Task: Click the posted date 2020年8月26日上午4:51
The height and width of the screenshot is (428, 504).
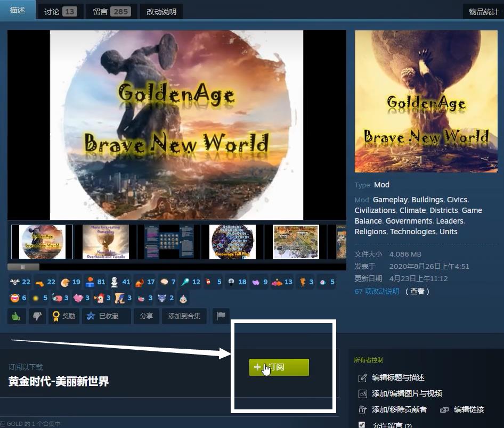Action: click(x=429, y=267)
